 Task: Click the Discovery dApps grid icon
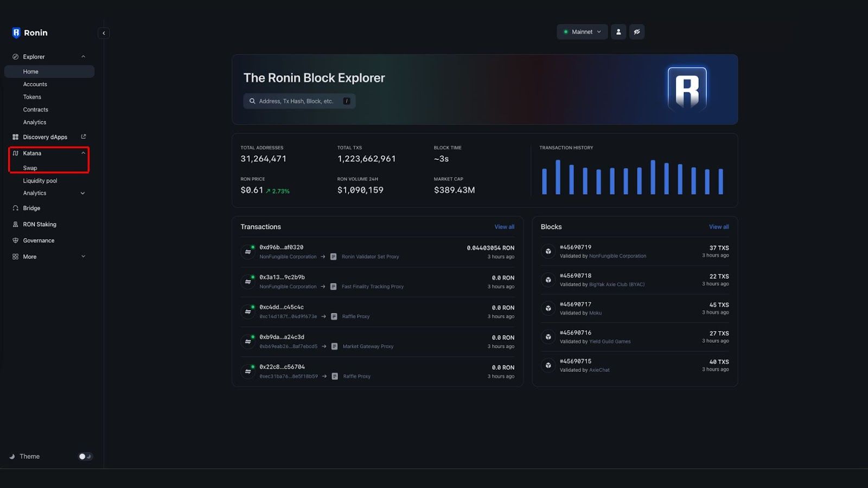tap(15, 137)
